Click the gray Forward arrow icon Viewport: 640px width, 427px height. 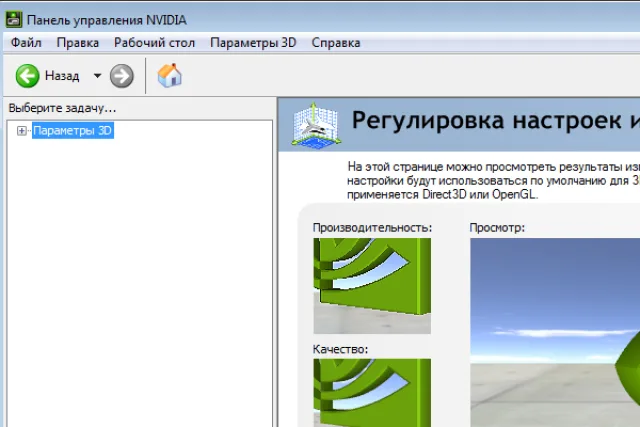coord(122,76)
